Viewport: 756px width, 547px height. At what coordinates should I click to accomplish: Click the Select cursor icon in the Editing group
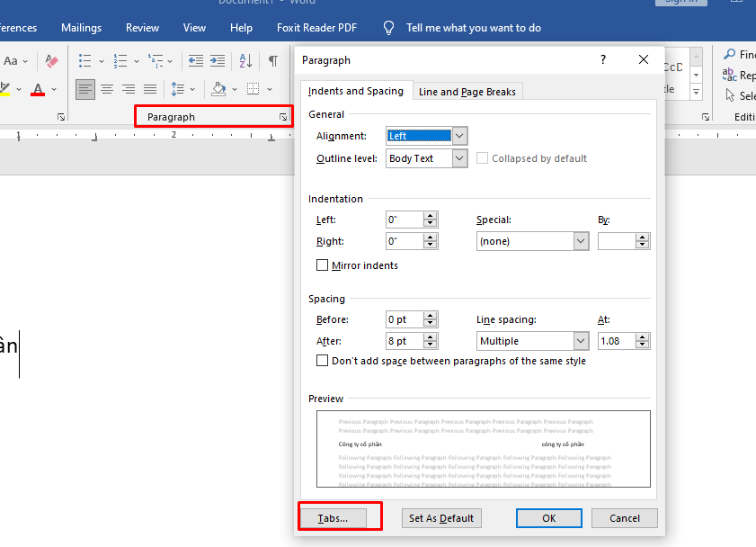(x=731, y=95)
